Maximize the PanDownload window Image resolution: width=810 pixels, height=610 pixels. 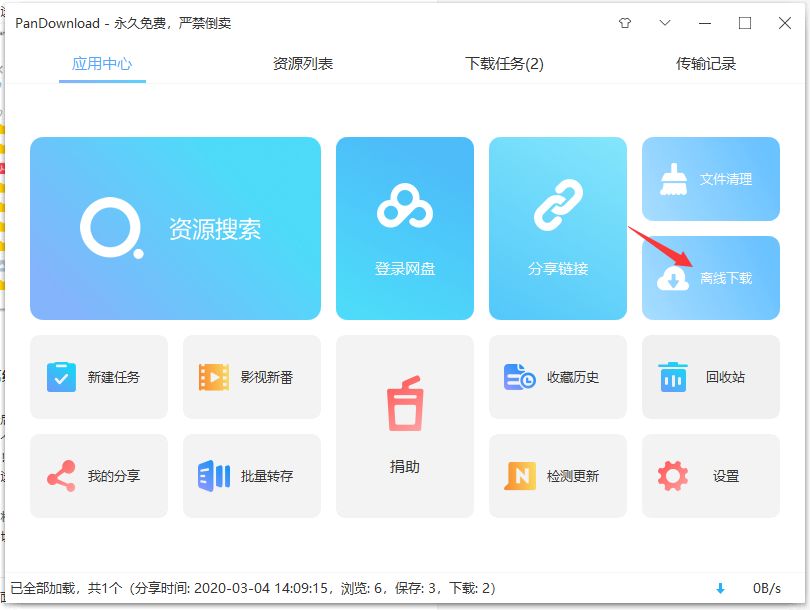[x=745, y=23]
